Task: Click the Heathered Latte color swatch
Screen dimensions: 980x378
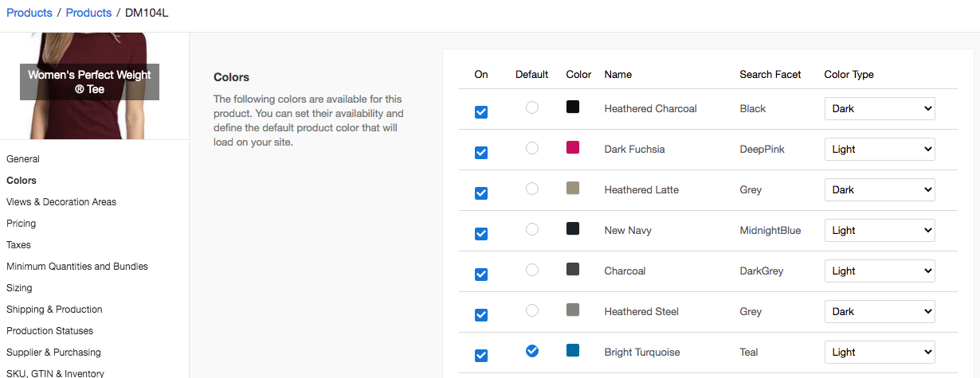Action: 573,189
